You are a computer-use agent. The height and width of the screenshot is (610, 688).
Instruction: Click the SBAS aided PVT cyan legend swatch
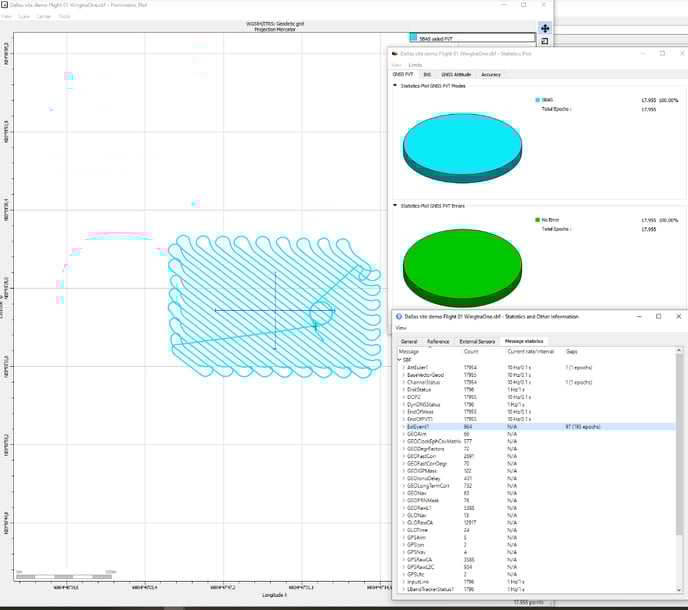coord(413,37)
